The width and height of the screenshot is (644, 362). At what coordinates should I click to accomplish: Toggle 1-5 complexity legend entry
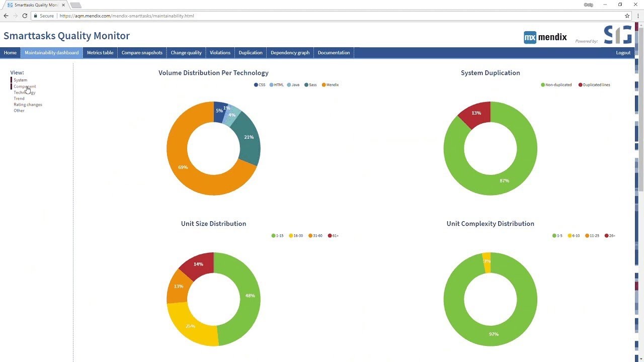557,236
